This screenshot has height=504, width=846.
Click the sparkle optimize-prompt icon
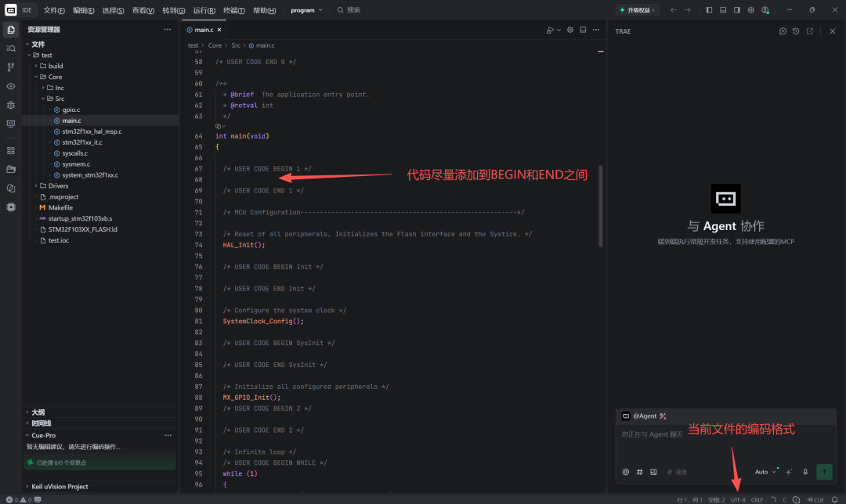click(x=790, y=472)
